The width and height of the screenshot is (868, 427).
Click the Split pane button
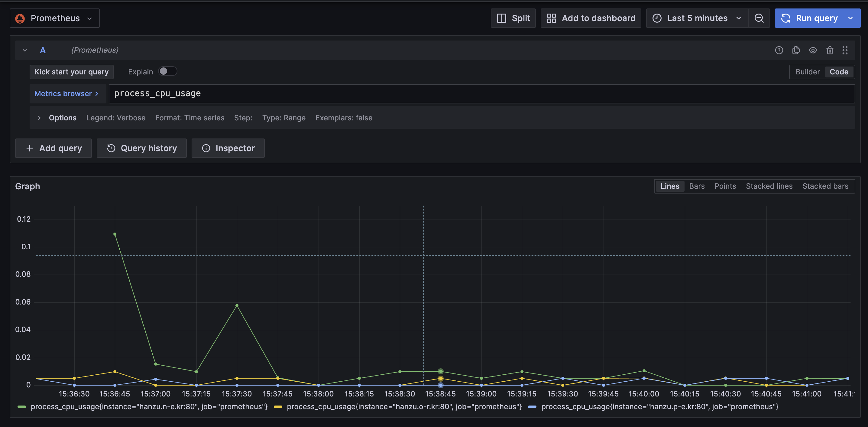[513, 18]
